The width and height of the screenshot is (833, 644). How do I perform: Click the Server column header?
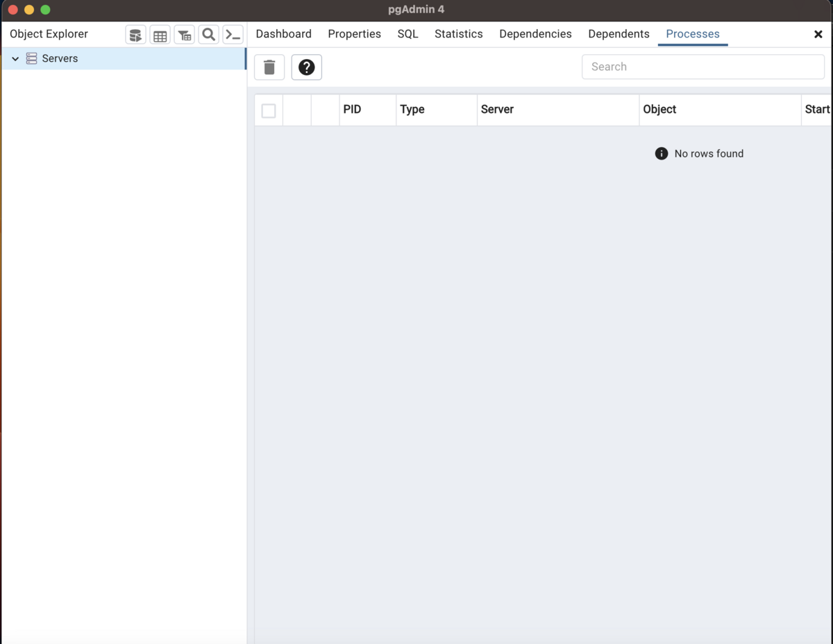click(558, 110)
